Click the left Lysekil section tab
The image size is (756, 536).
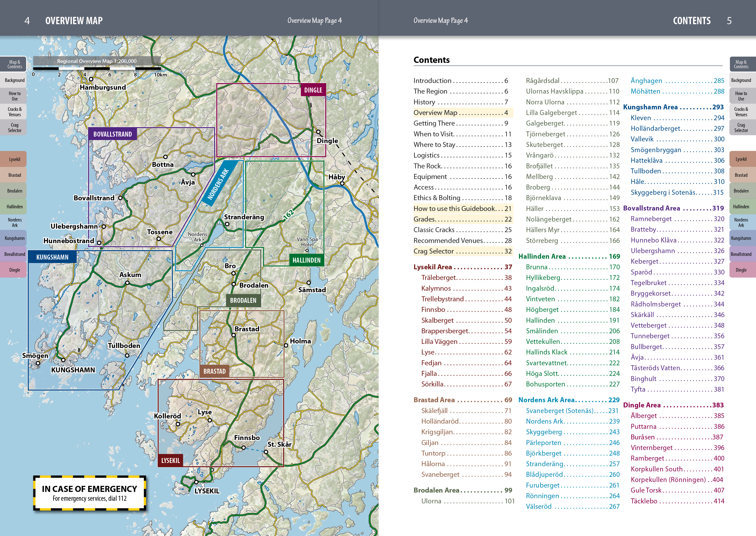click(14, 160)
